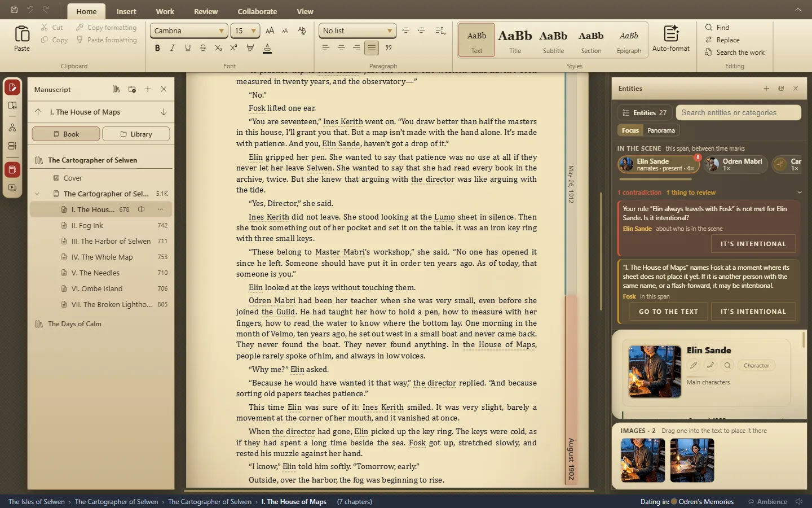
Task: Apply superscript formatting
Action: [233, 48]
